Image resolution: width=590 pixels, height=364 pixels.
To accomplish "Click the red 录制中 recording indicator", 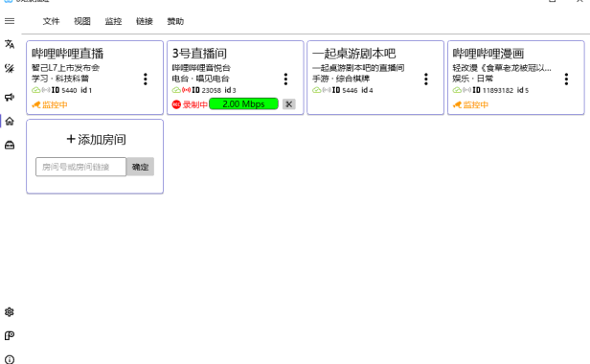I will (x=190, y=104).
